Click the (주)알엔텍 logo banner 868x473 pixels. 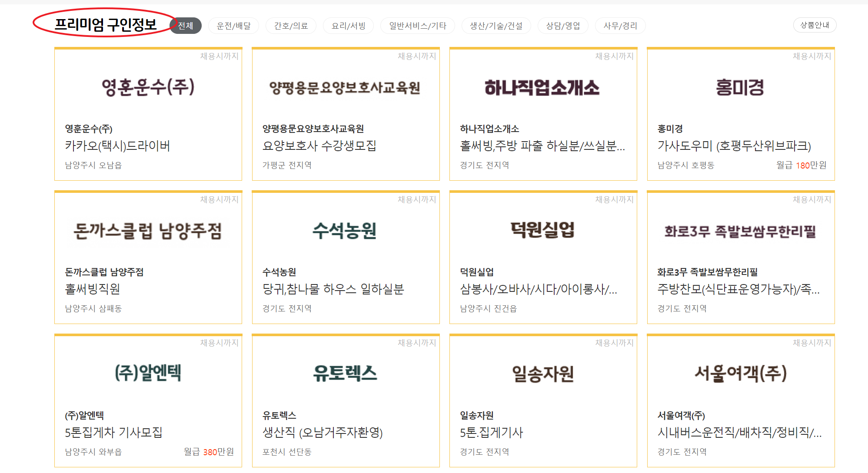click(x=148, y=373)
